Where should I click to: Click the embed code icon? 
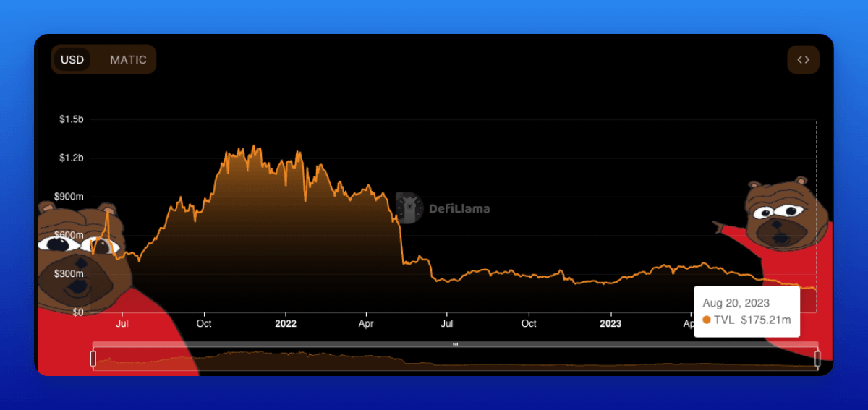[803, 60]
